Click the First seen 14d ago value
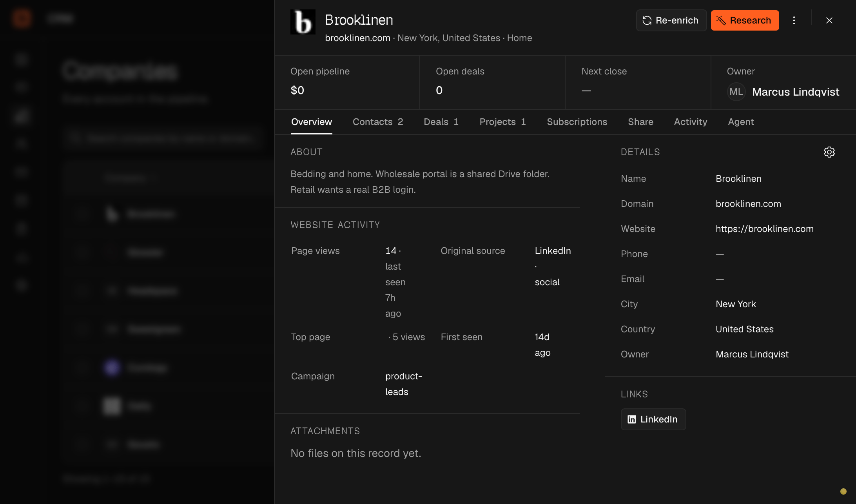Viewport: 856px width, 504px height. (542, 345)
